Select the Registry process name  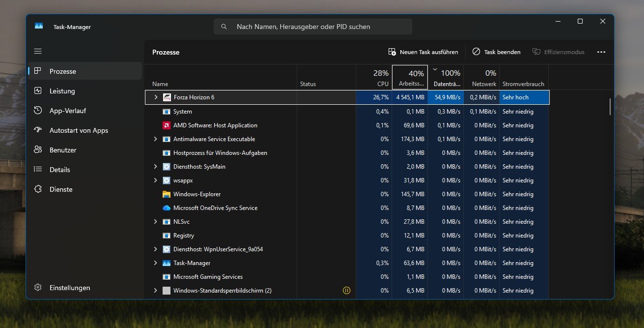[184, 236]
